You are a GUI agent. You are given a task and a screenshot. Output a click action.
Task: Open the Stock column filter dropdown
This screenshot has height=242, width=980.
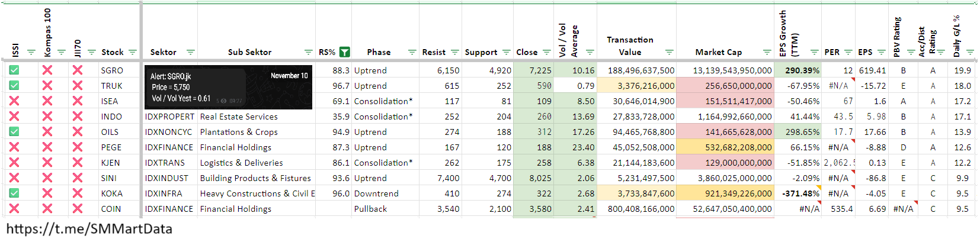click(x=132, y=53)
